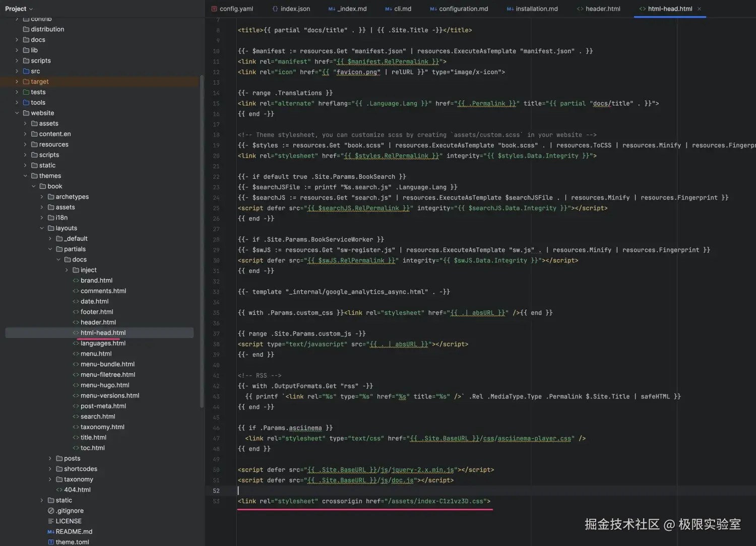Click the README.md markdown icon

point(51,532)
